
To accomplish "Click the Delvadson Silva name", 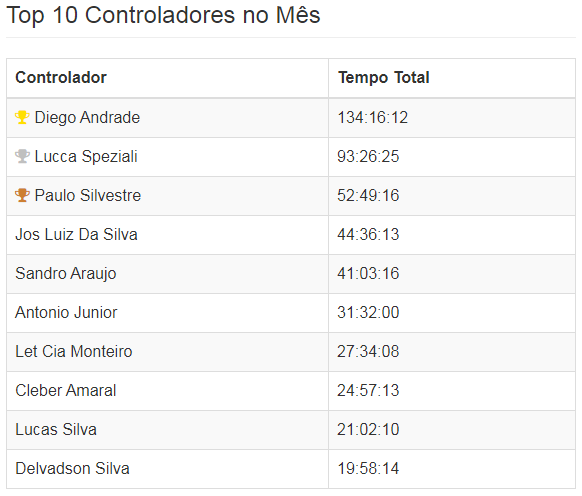I will point(72,468).
